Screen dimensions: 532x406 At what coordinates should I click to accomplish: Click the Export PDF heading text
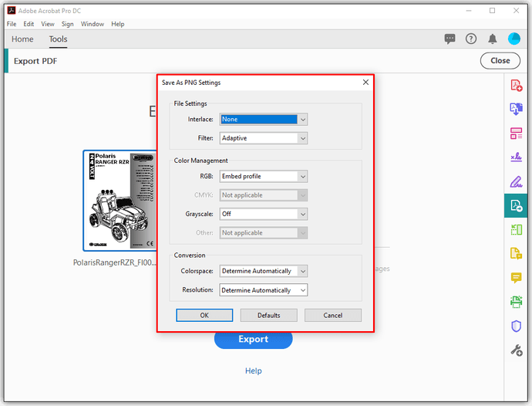35,61
